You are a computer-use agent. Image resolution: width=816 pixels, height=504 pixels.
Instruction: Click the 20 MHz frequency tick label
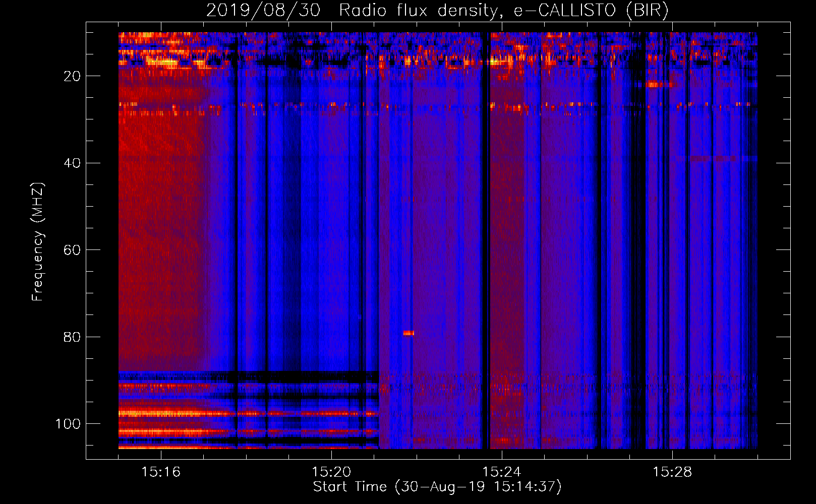(72, 76)
